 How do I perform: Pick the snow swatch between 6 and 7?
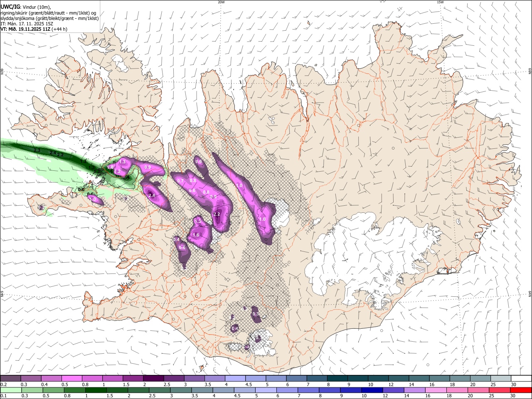(297, 378)
